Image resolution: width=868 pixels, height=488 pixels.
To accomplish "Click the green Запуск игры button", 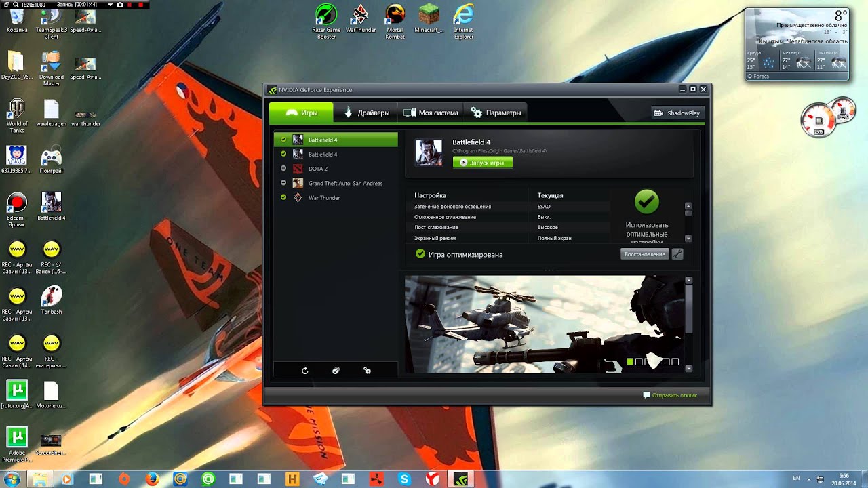I will point(482,163).
